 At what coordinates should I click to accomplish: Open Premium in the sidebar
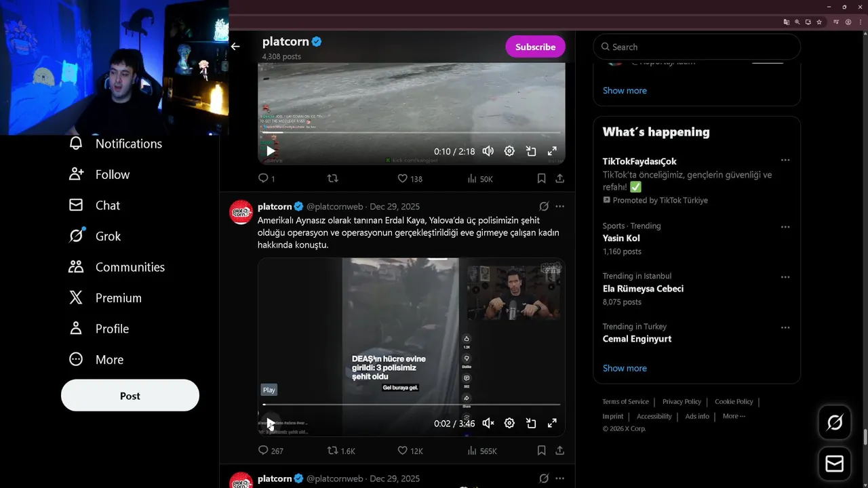[105, 298]
